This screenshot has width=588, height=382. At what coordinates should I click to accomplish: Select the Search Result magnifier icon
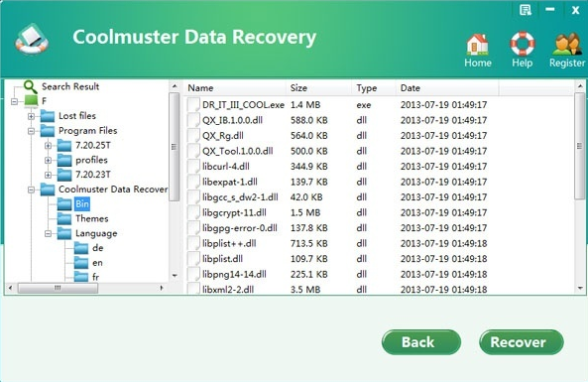(x=30, y=86)
